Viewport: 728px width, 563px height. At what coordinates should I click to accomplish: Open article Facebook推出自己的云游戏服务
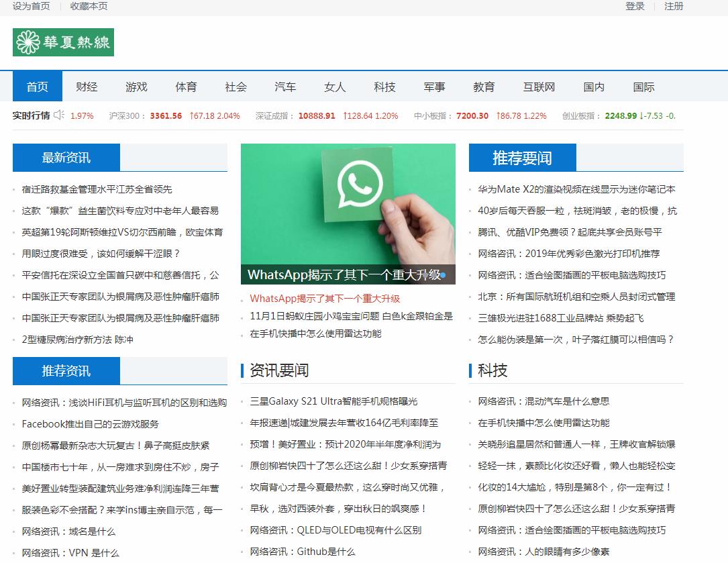90,423
